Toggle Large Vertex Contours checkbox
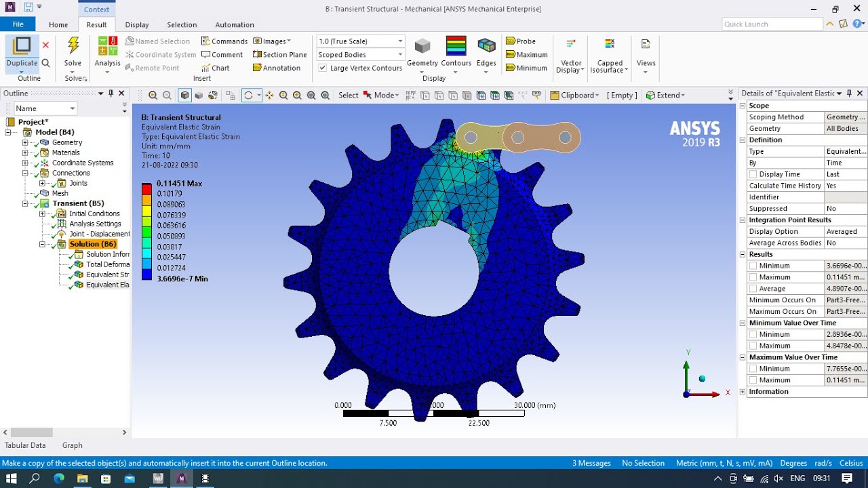 pyautogui.click(x=323, y=68)
